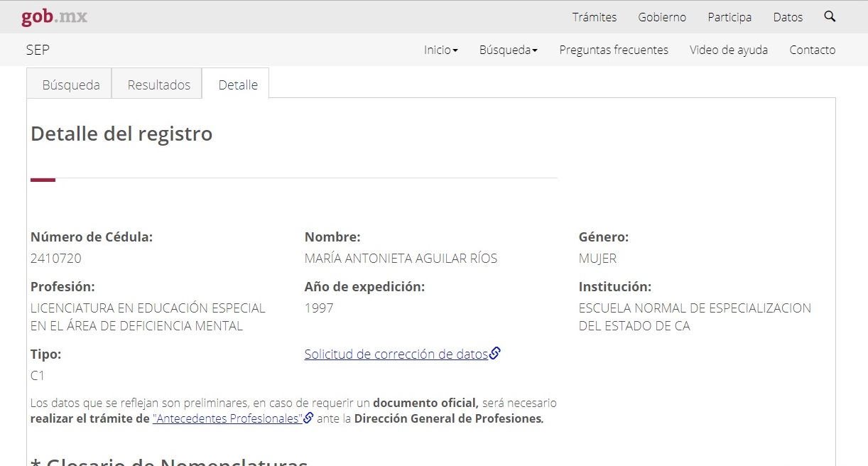Open the Video de ayuda link
This screenshot has width=868, height=466.
click(729, 50)
